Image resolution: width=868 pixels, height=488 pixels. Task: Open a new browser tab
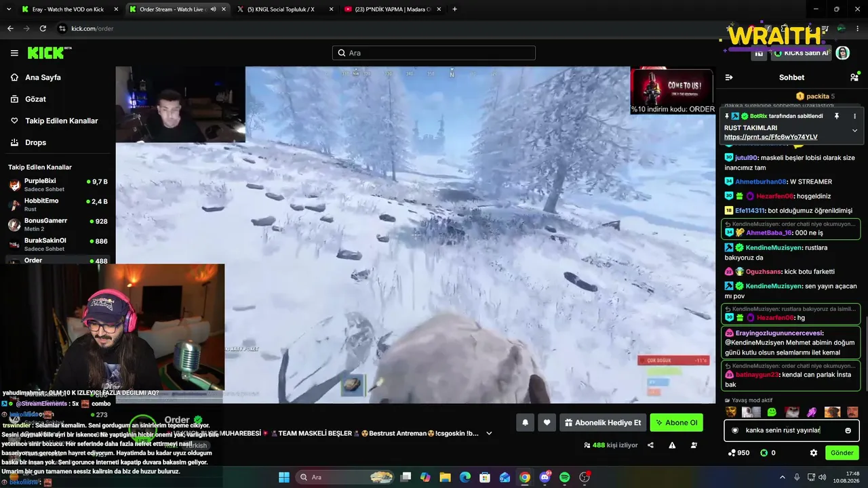pyautogui.click(x=454, y=9)
